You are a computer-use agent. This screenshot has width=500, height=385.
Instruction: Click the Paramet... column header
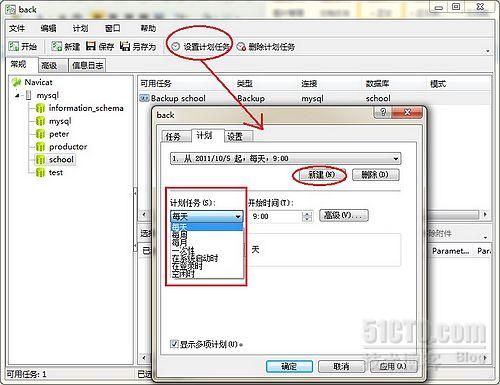(x=450, y=251)
